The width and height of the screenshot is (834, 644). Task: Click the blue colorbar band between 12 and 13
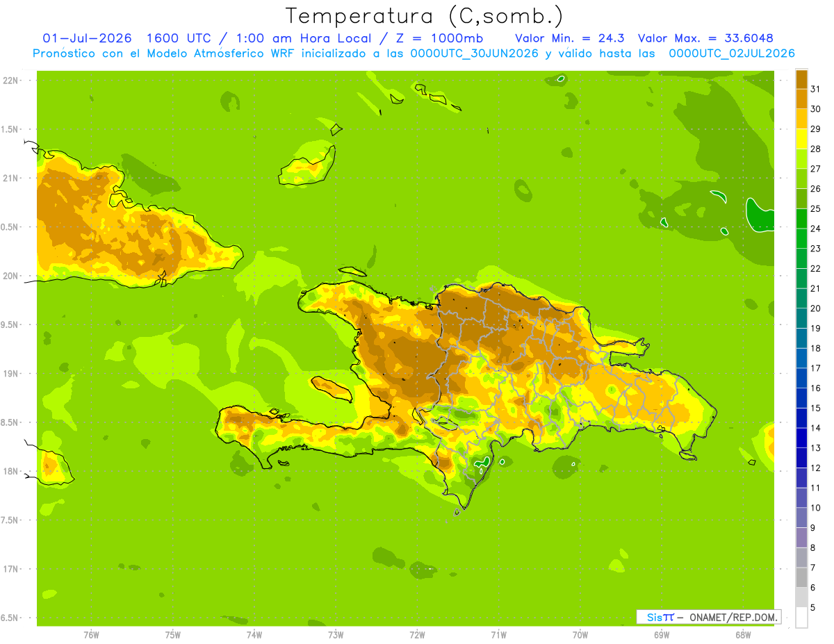click(801, 458)
